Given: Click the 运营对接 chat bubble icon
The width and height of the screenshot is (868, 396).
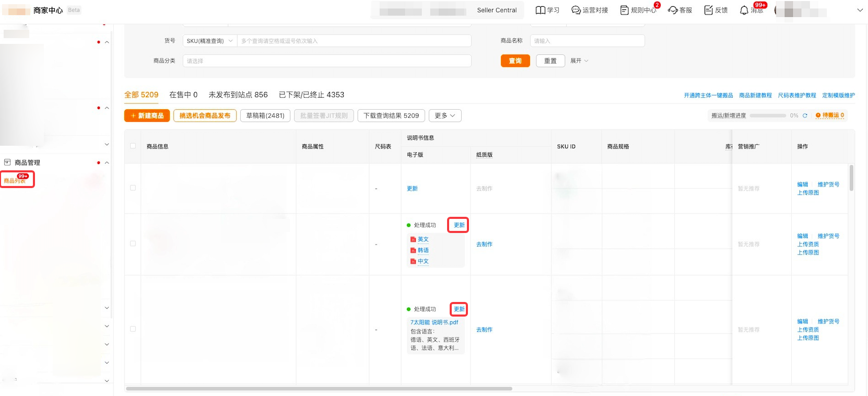Looking at the screenshot, I should [576, 10].
